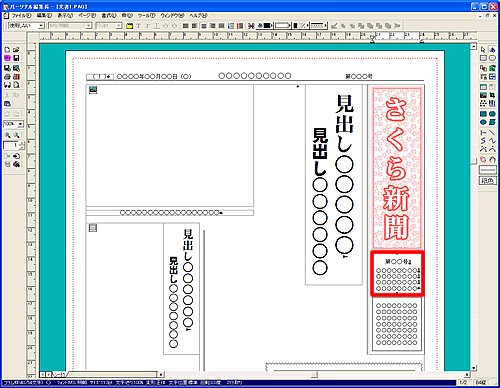Viewport: 500px width, 388px height.
Task: Toggle the italic T text style button
Action: coord(148,26)
